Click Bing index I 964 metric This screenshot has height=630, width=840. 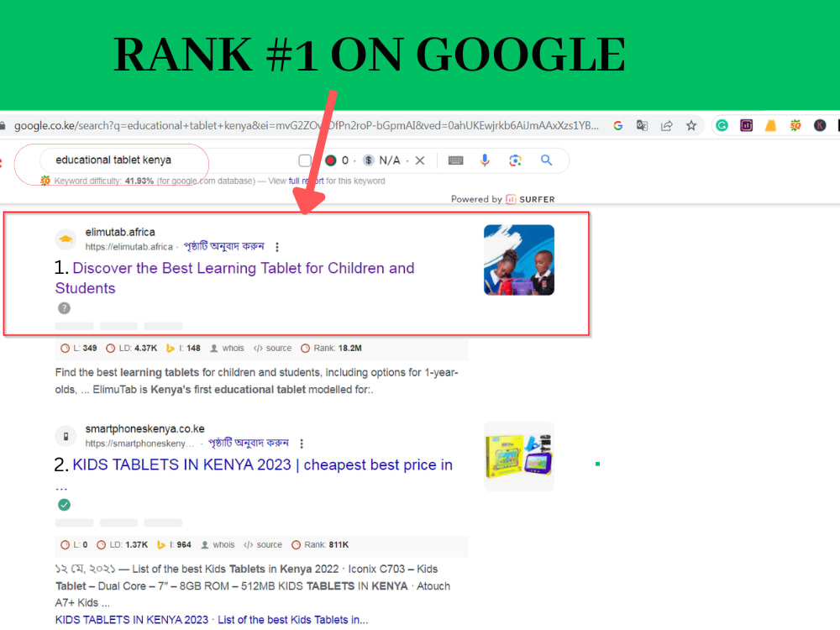pyautogui.click(x=174, y=545)
